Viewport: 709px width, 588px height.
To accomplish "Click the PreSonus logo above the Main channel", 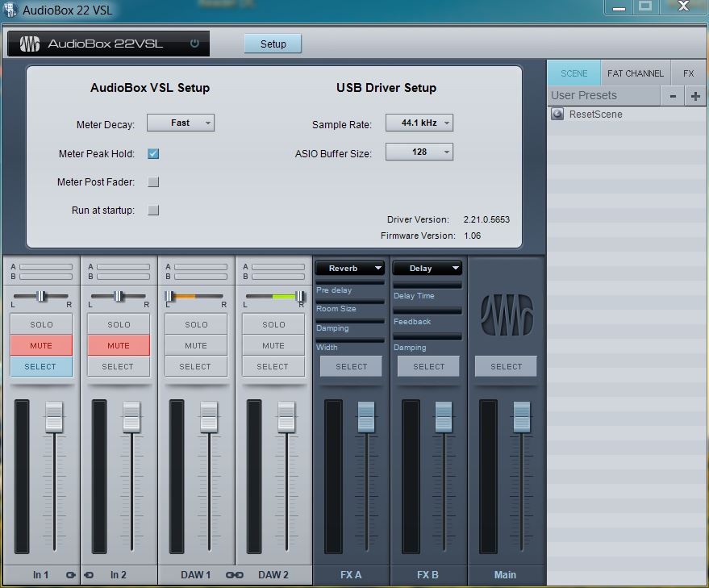I will point(507,315).
